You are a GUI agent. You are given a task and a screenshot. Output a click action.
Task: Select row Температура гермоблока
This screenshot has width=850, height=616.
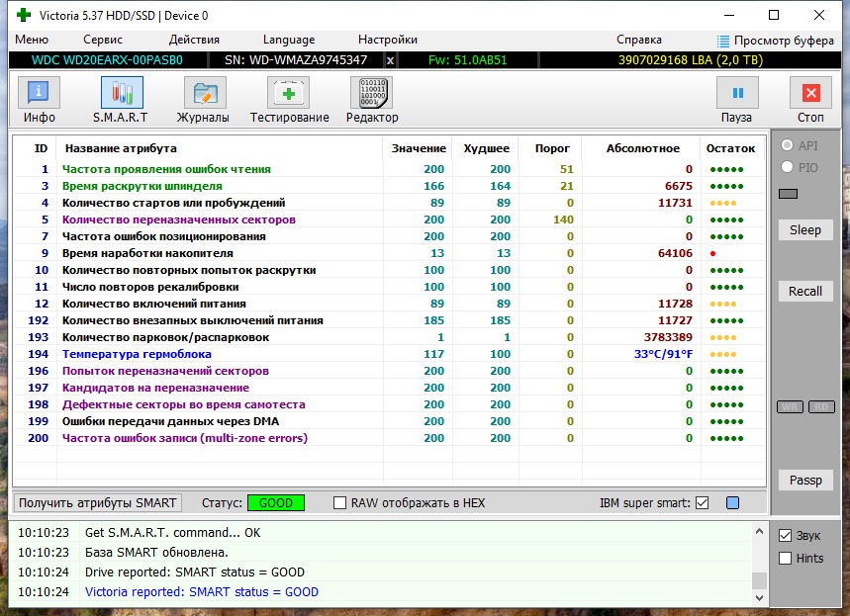389,354
